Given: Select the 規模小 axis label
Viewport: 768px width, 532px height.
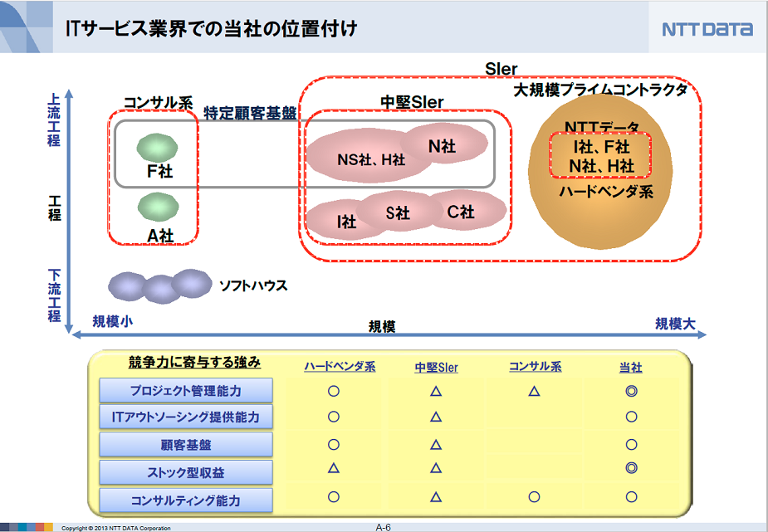Looking at the screenshot, I should coord(113,321).
